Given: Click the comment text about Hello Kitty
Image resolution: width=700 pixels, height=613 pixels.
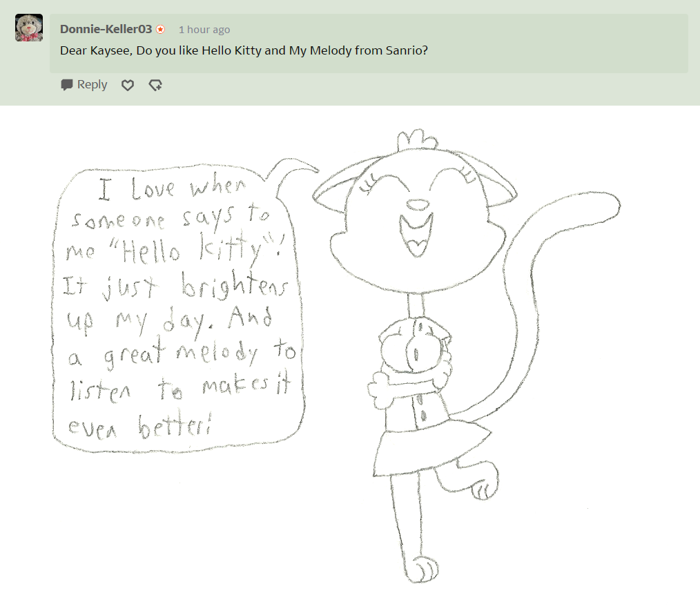Looking at the screenshot, I should click(x=244, y=50).
